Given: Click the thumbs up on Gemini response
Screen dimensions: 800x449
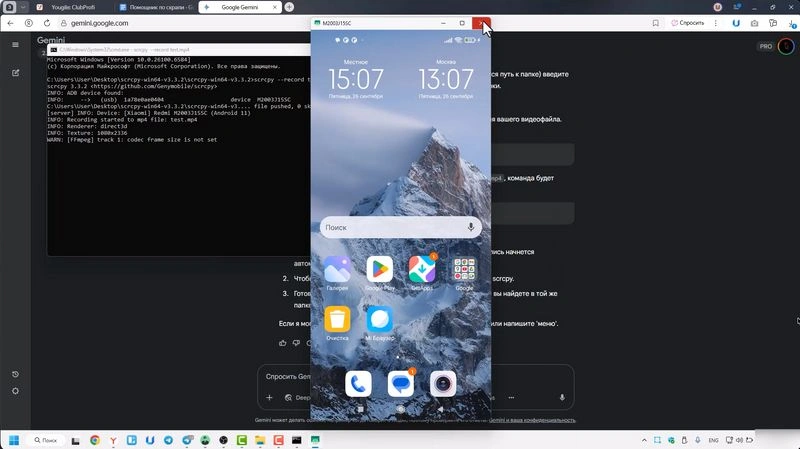Looking at the screenshot, I should pos(283,343).
